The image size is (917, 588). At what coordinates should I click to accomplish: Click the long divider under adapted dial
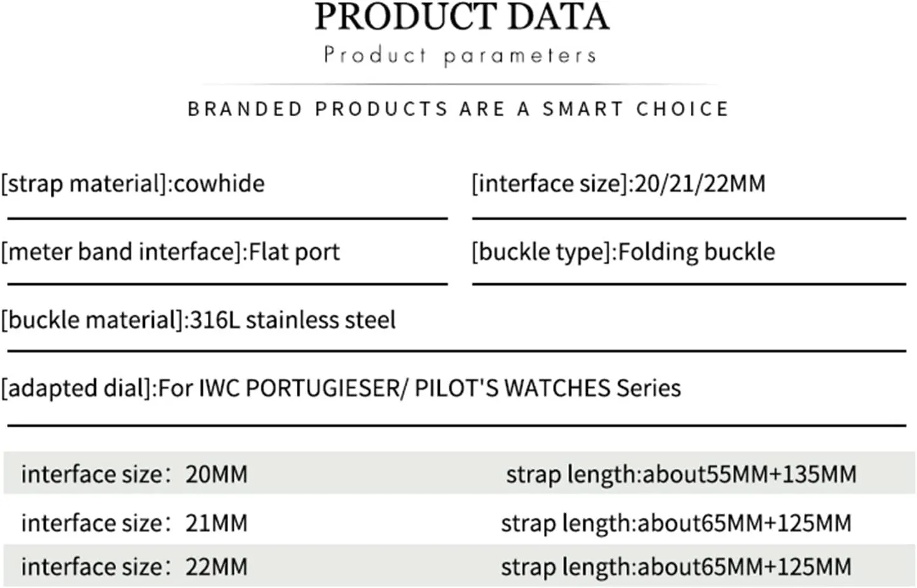456,425
